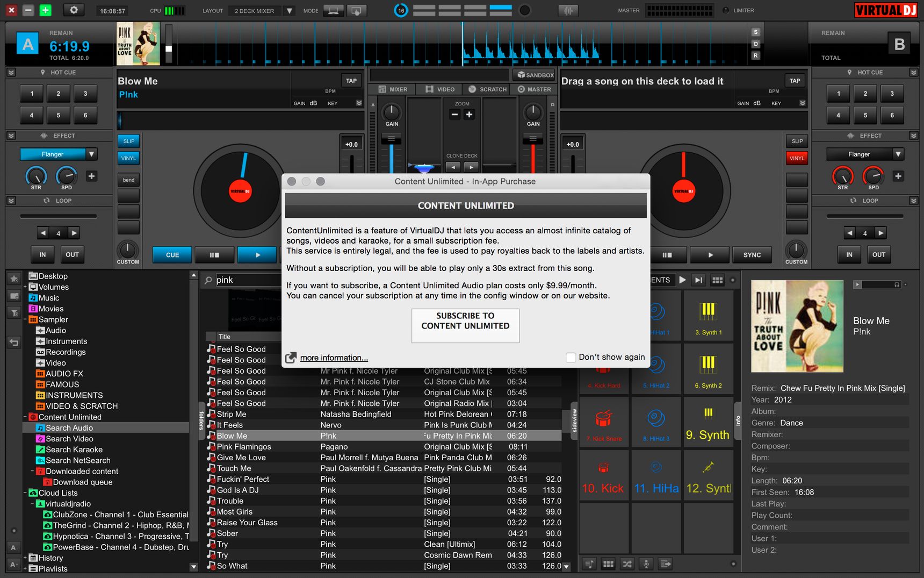Trigger the 6. Synth 2 sampler pad
This screenshot has width=924, height=578.
tap(709, 368)
